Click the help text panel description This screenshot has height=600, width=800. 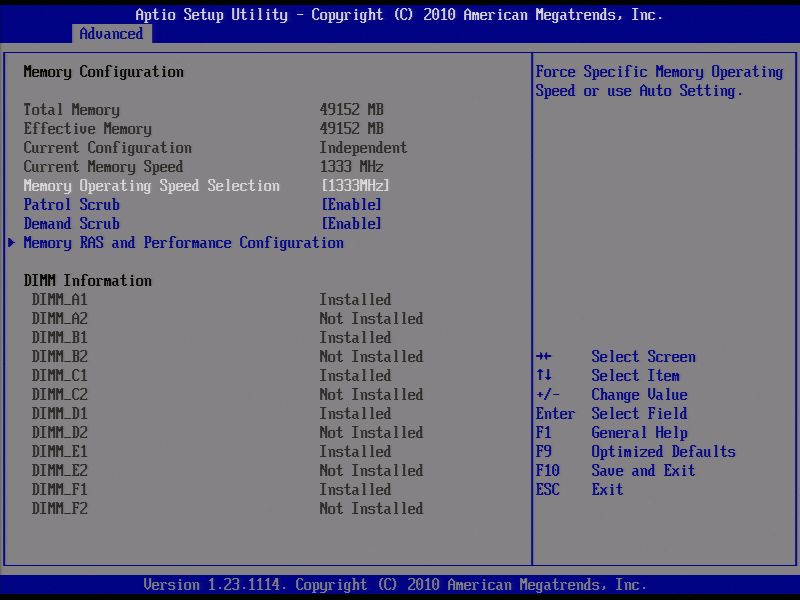(x=664, y=81)
